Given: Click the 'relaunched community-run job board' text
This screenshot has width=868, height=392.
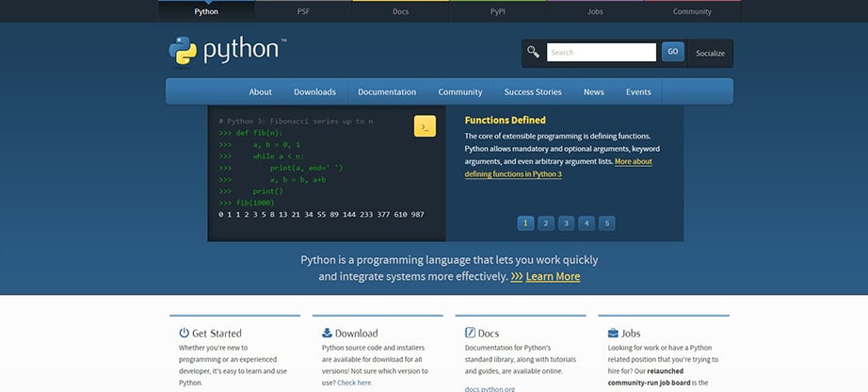Looking at the screenshot, I should point(647,377).
